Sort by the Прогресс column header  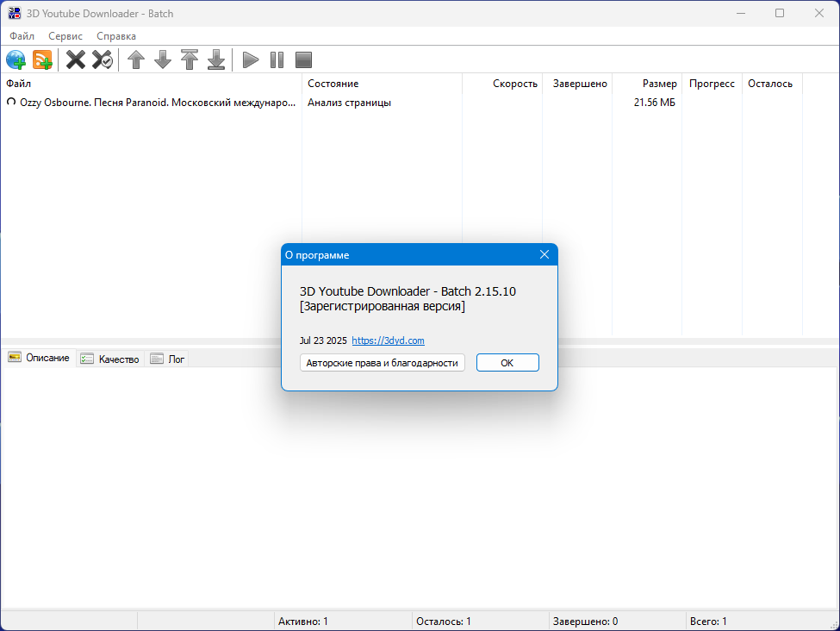click(712, 84)
